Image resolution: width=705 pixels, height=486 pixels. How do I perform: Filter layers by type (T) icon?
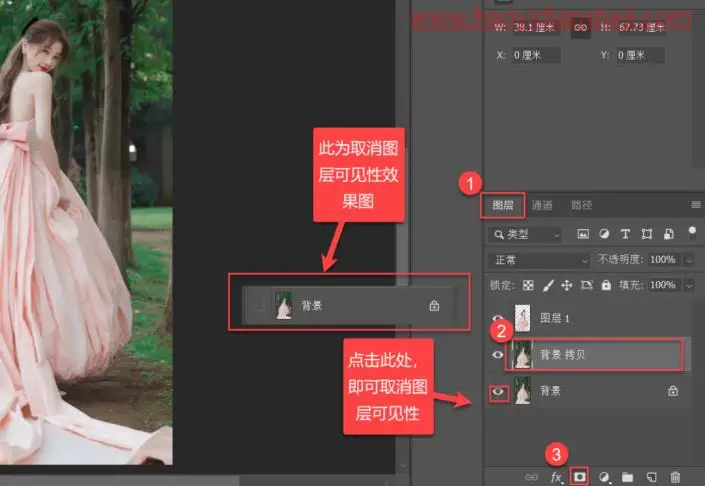coord(625,234)
